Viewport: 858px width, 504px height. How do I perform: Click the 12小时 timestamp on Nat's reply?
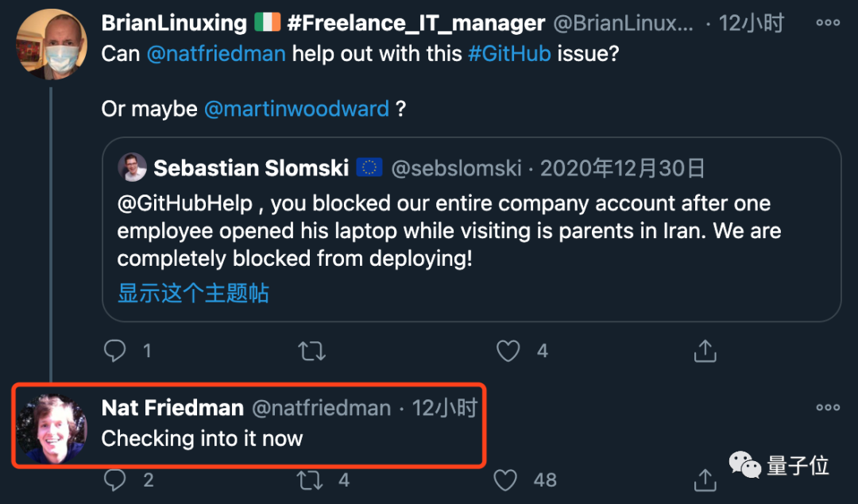(444, 408)
